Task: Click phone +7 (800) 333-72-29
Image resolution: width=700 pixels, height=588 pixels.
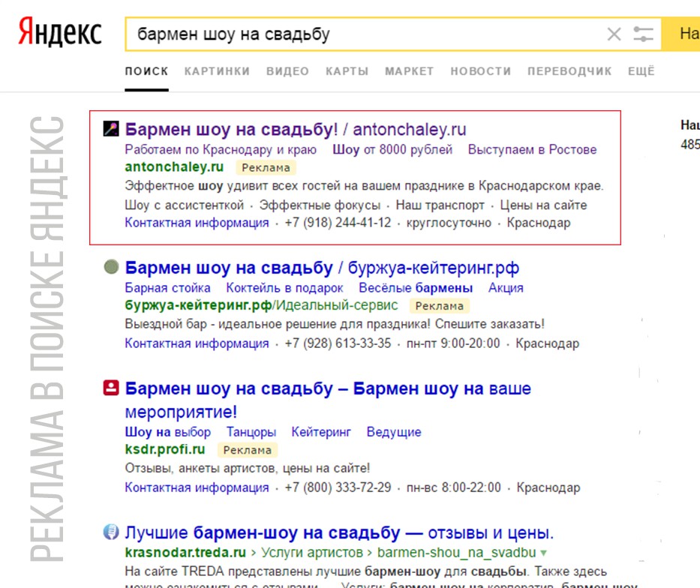Action: pyautogui.click(x=338, y=487)
